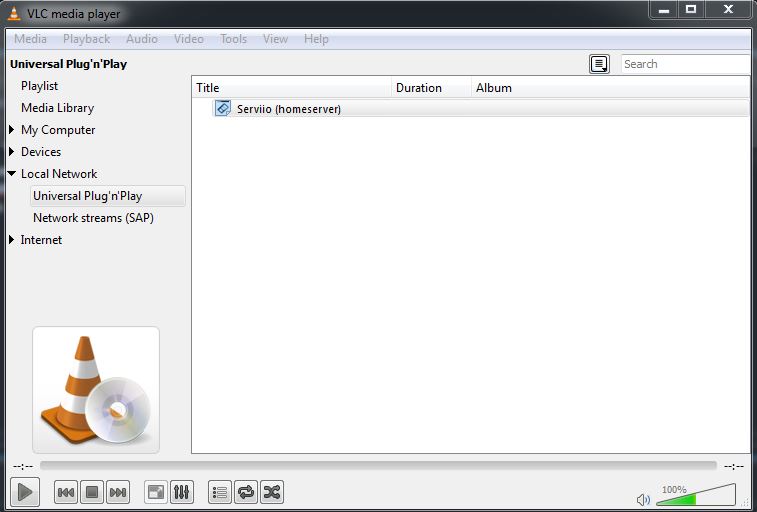Image resolution: width=757 pixels, height=512 pixels.
Task: Toggle the playlist view button
Action: [x=219, y=492]
